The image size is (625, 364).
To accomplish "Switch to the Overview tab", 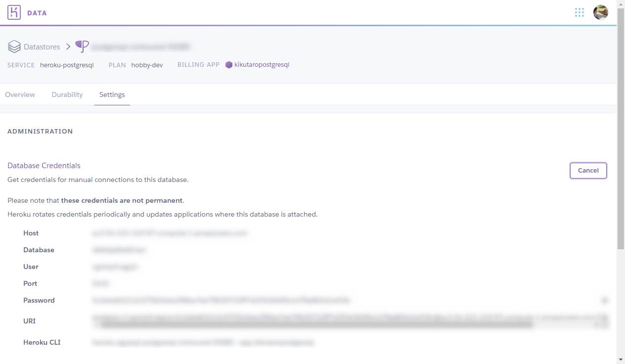I will (x=20, y=94).
